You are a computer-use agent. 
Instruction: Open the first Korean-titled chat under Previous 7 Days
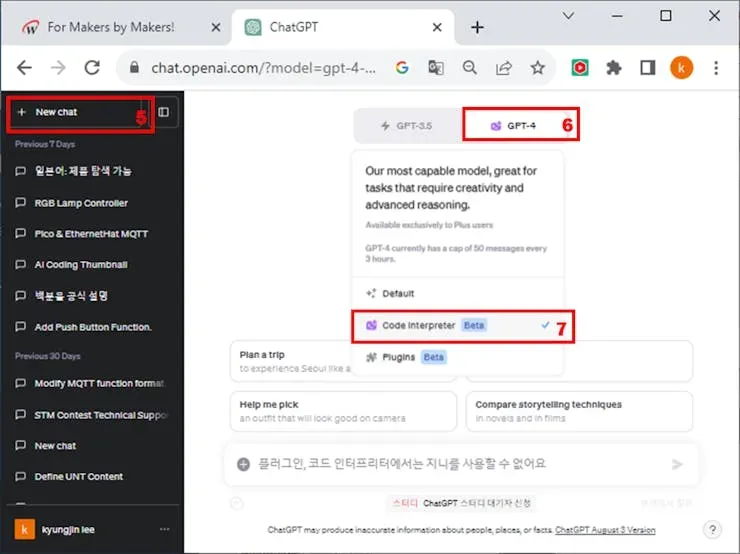[83, 171]
